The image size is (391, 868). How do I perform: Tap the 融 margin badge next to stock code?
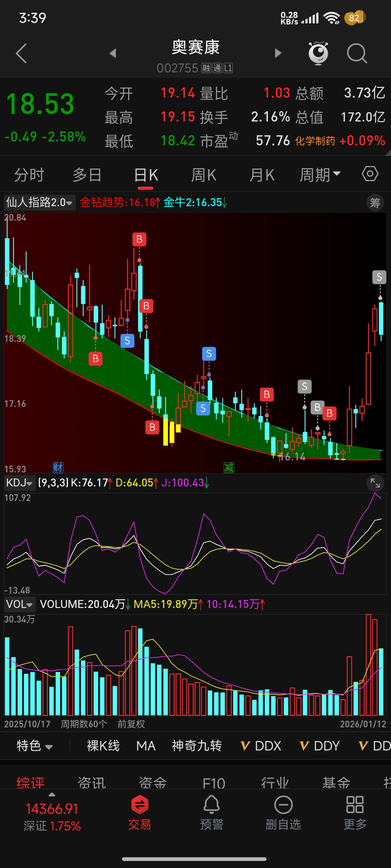(206, 68)
